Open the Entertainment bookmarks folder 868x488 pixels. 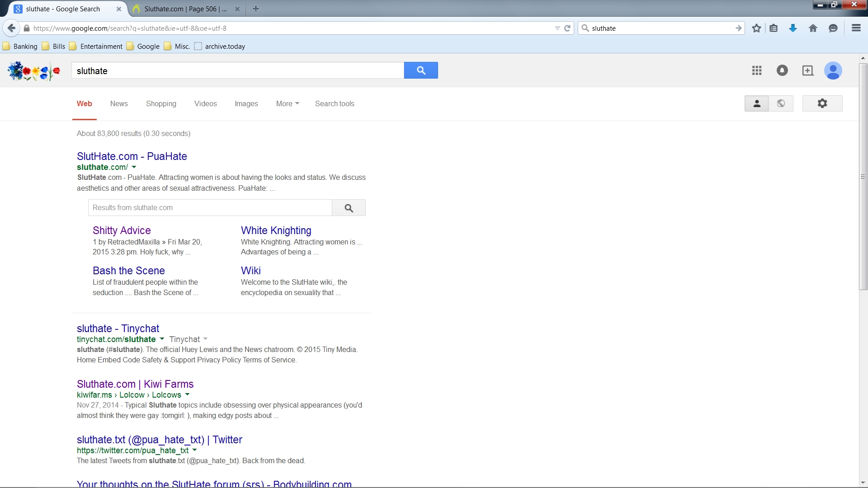pyautogui.click(x=96, y=46)
